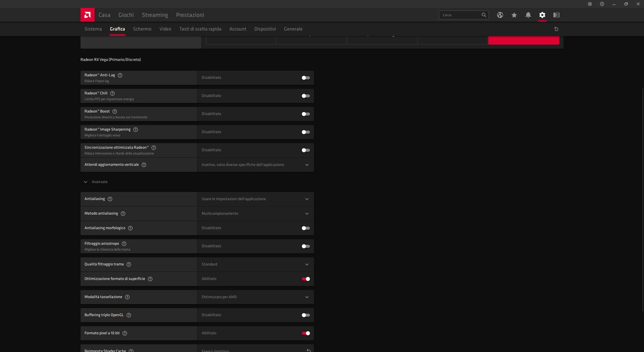
Task: Show help for Modalità tassellazione
Action: point(127,297)
